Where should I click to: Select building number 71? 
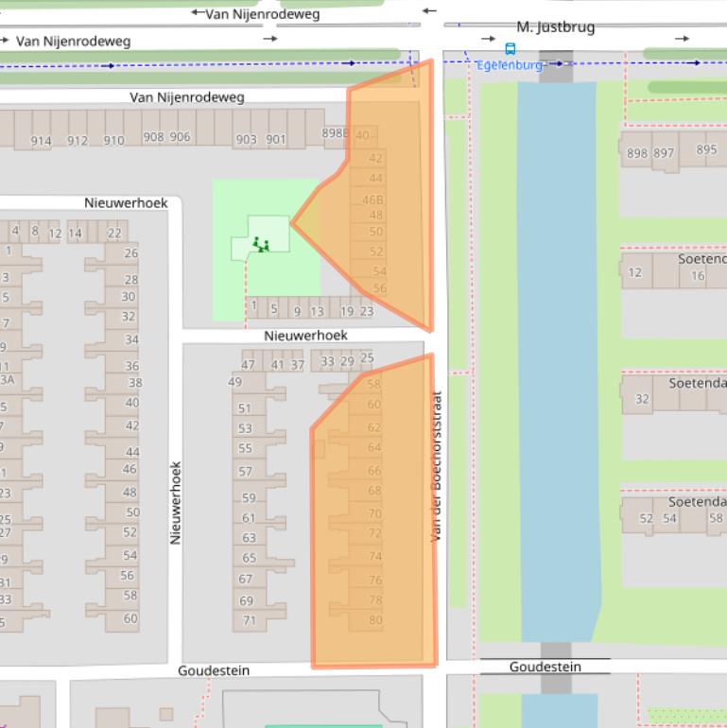click(249, 620)
